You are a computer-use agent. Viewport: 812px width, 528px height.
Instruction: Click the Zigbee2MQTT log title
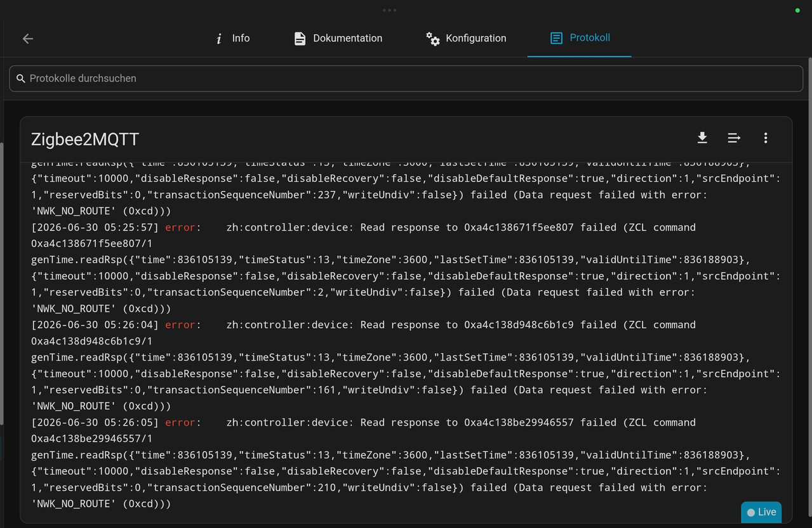tap(85, 140)
